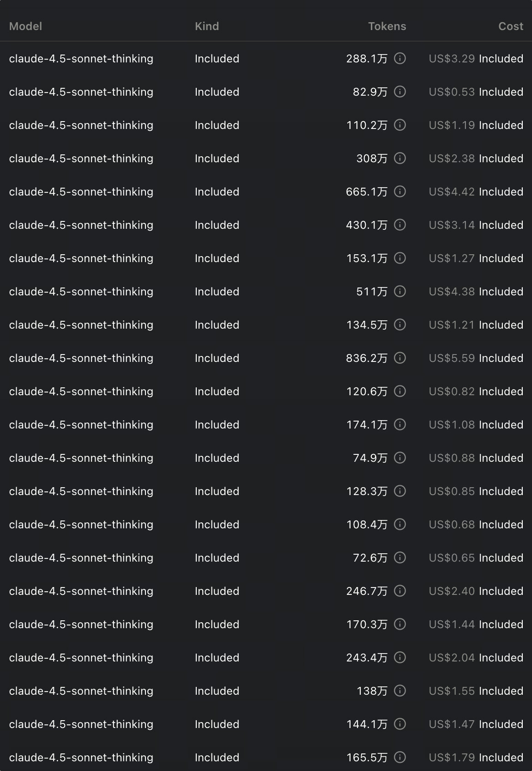Screen dimensions: 532x771
Task: Click info icon beside 72.6万 tokens
Action: tap(400, 557)
